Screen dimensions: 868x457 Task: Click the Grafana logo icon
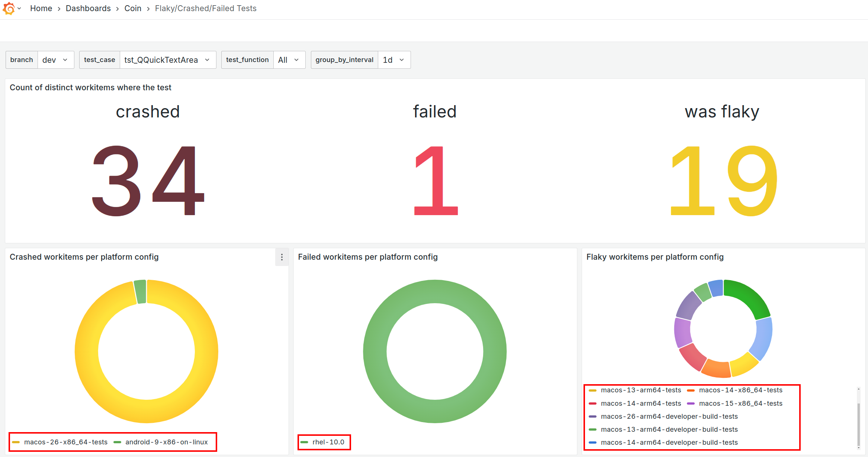(x=9, y=8)
